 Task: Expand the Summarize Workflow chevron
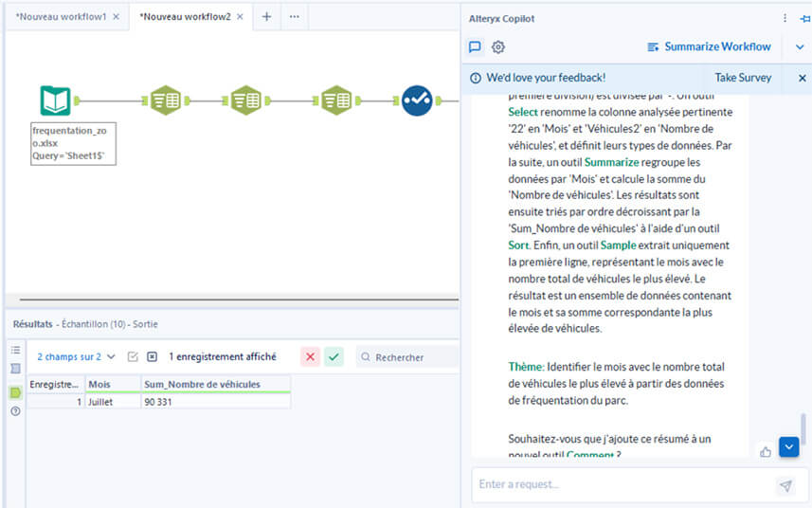click(800, 47)
